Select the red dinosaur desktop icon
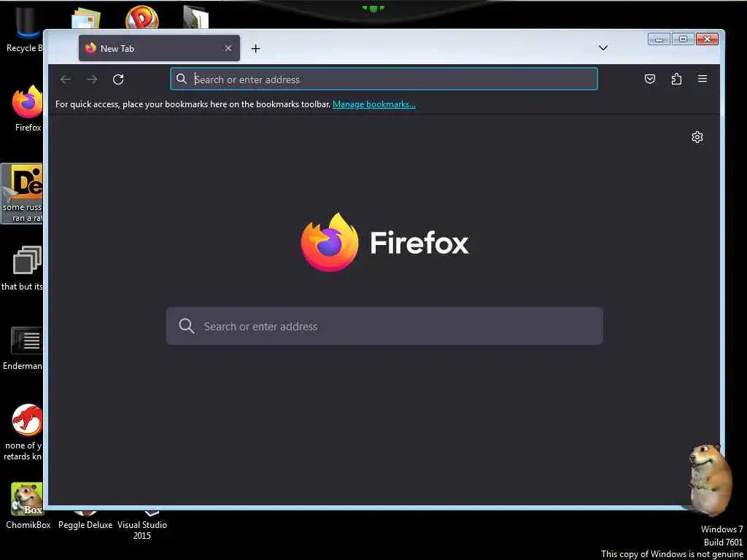Image resolution: width=747 pixels, height=560 pixels. tap(27, 420)
